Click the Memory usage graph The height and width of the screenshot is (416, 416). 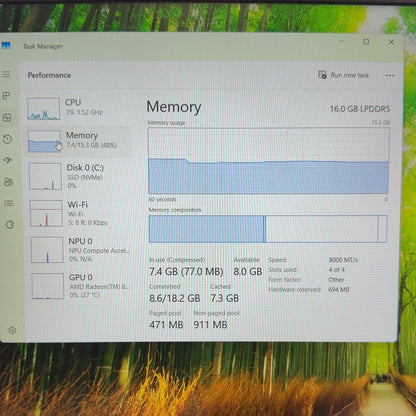[x=268, y=161]
